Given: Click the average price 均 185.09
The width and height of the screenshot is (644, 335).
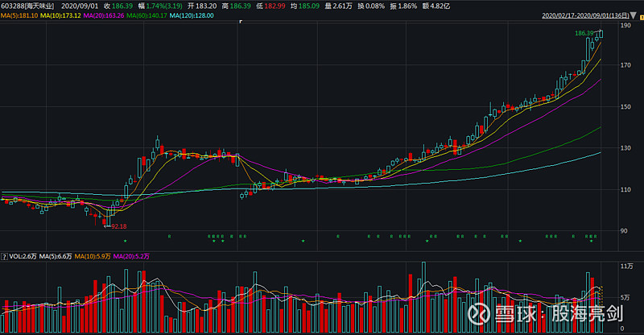Looking at the screenshot, I should tap(305, 6).
